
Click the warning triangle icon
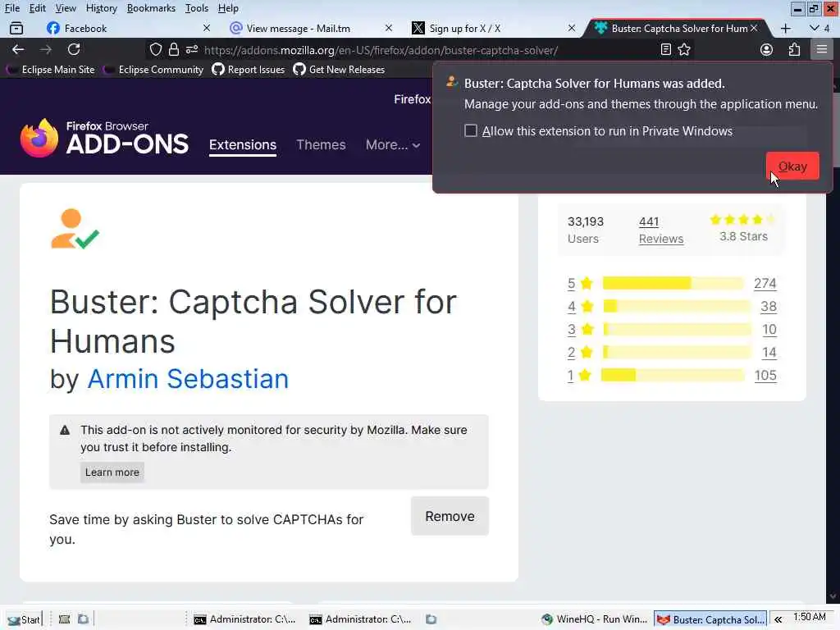coord(65,430)
